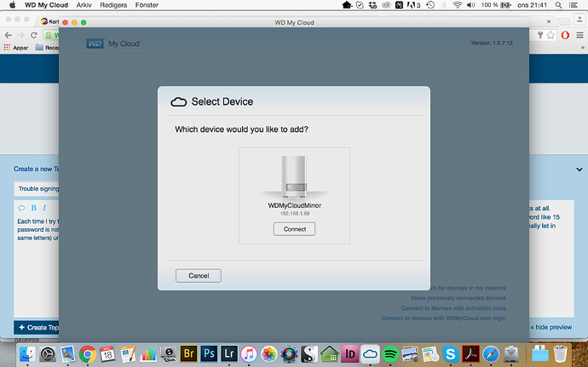This screenshot has height=367, width=588.
Task: Click the clock showing ons 21:41
Action: point(532,5)
